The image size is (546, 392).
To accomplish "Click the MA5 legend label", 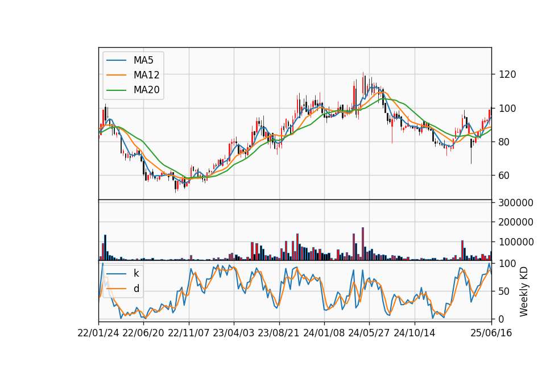I will point(143,60).
